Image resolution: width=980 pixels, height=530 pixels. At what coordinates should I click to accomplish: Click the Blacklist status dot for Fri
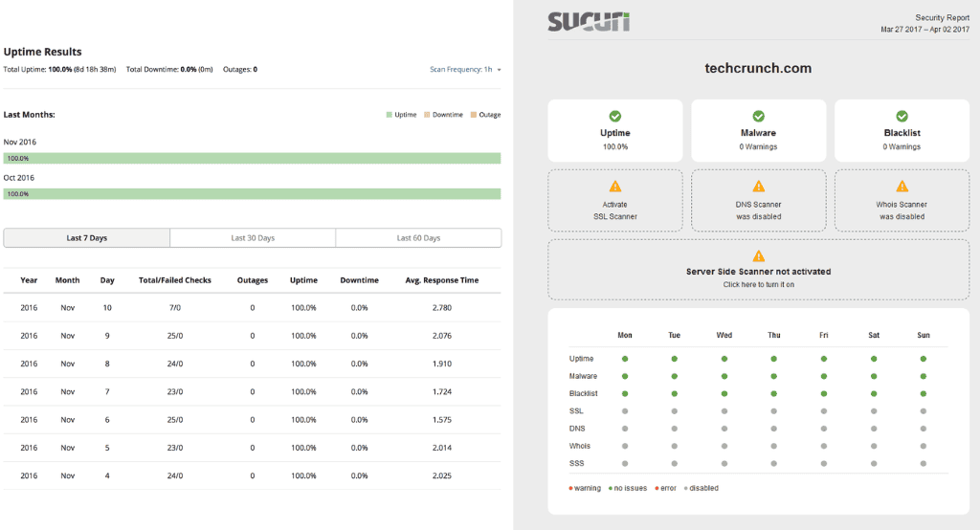point(824,394)
